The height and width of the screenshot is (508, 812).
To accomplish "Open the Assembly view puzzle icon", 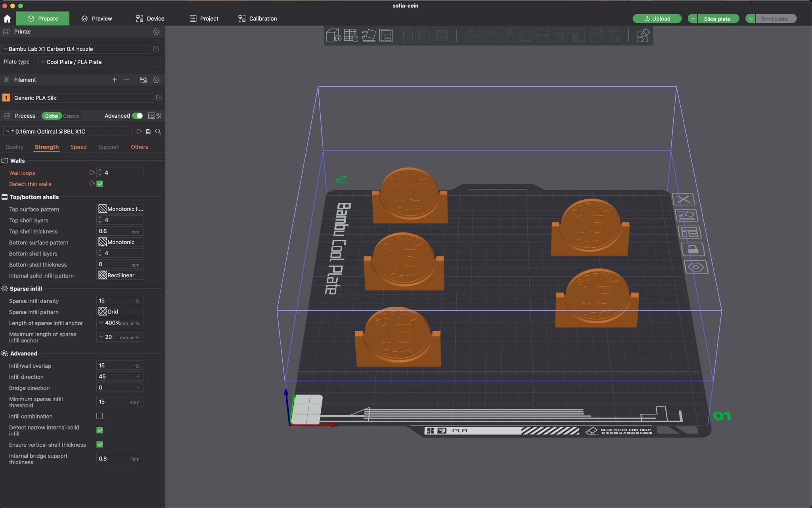I will (x=643, y=35).
